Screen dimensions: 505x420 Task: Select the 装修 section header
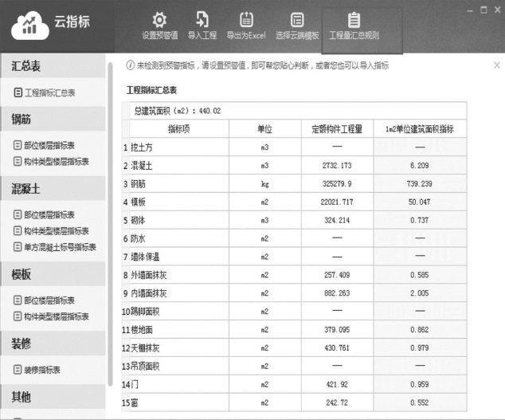tap(53, 343)
